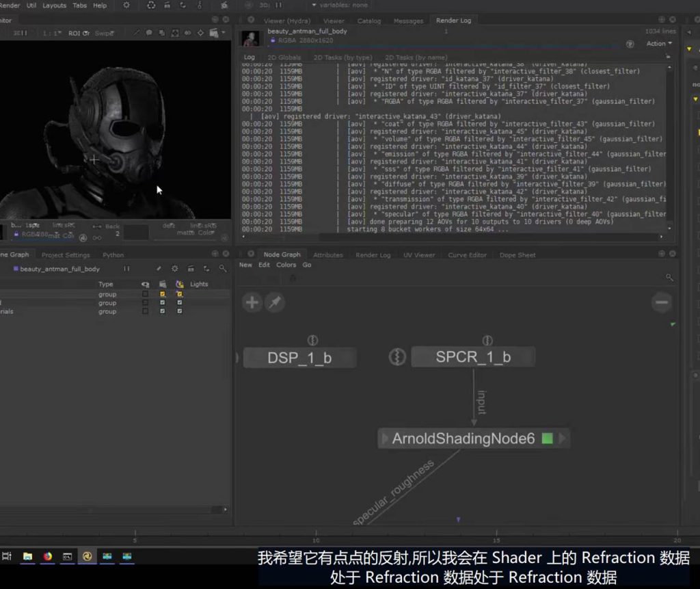The image size is (700, 589).
Task: Expand the ArnoldShadingNode6 left arrow
Action: click(x=385, y=439)
